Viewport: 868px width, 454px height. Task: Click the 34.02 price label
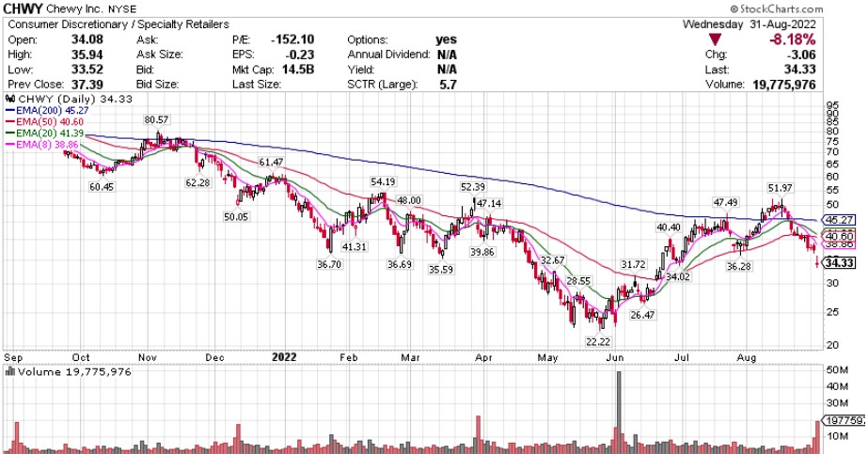(678, 276)
